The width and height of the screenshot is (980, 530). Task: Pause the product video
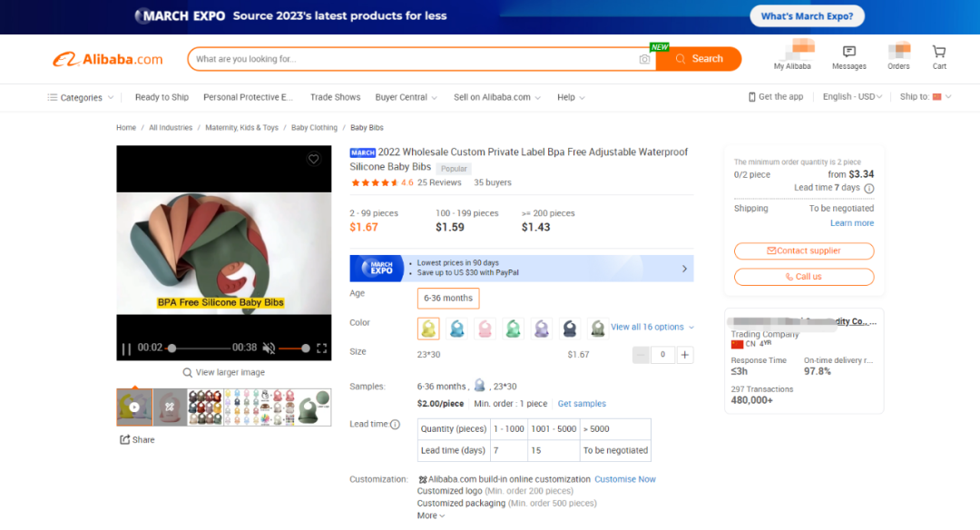click(126, 348)
